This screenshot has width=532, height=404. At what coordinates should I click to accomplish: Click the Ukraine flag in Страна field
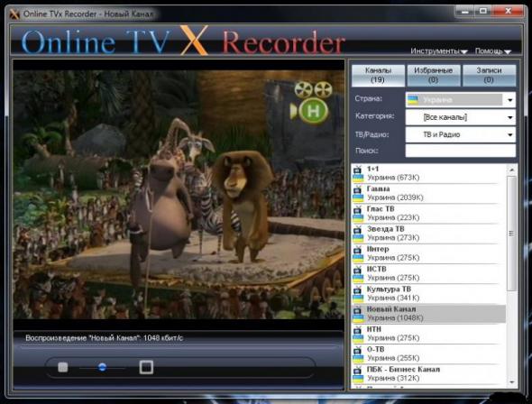[x=413, y=100]
